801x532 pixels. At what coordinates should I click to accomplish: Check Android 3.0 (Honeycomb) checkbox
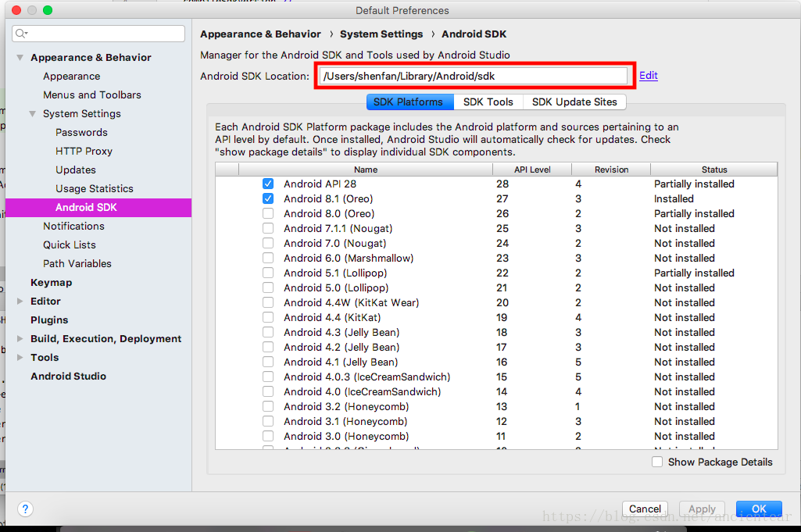(x=268, y=436)
